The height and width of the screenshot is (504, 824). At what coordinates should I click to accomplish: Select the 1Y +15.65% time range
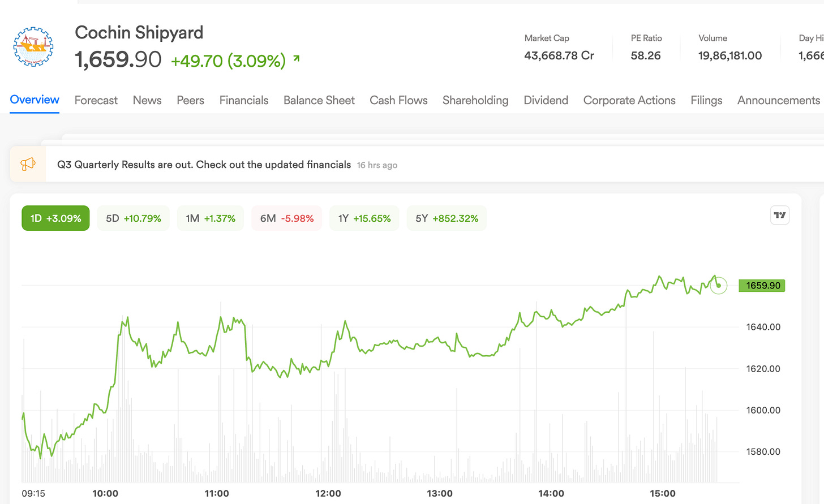(364, 218)
